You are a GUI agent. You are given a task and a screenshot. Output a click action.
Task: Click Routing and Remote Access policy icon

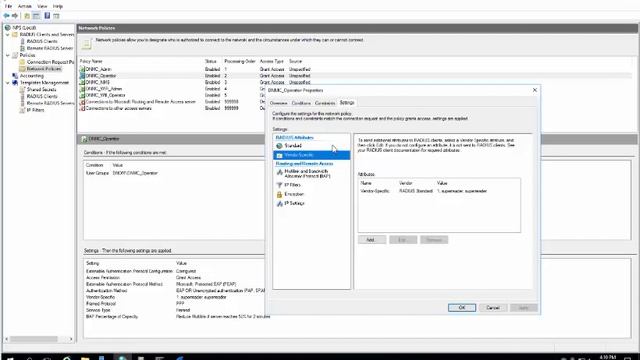(x=82, y=102)
